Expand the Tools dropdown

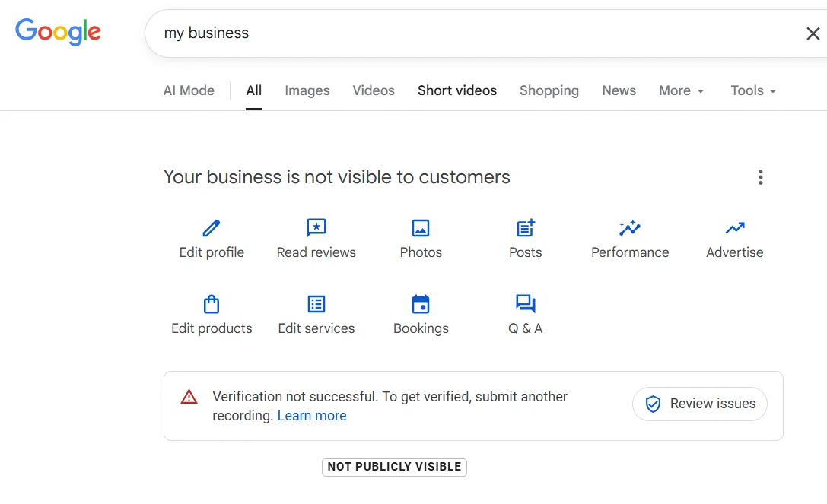coord(752,90)
